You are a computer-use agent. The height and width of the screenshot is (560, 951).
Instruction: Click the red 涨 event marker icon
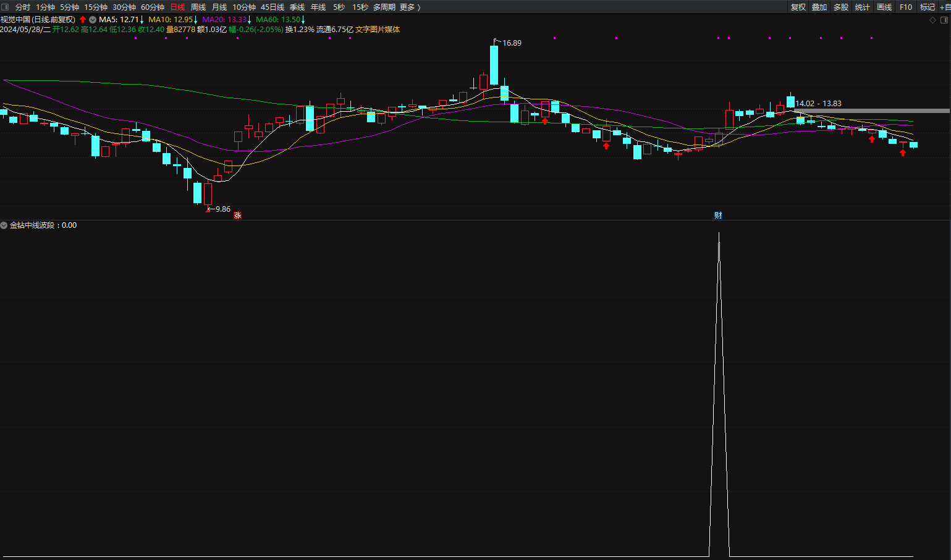click(237, 215)
